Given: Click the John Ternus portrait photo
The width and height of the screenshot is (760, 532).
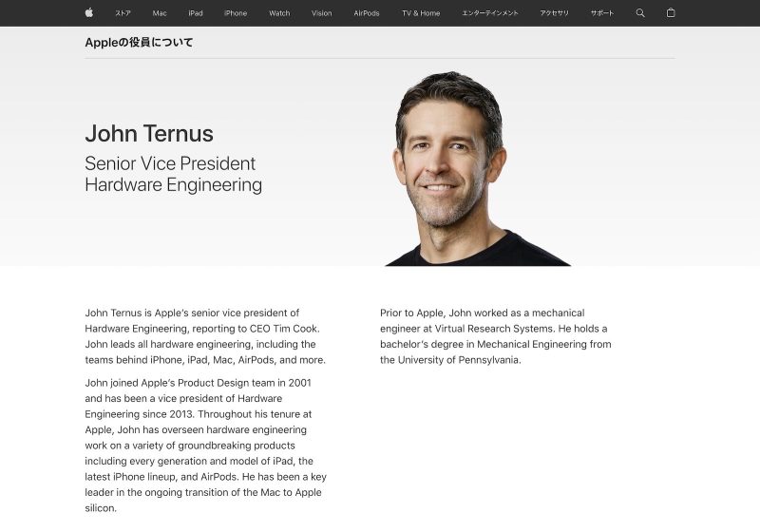Looking at the screenshot, I should (478, 168).
